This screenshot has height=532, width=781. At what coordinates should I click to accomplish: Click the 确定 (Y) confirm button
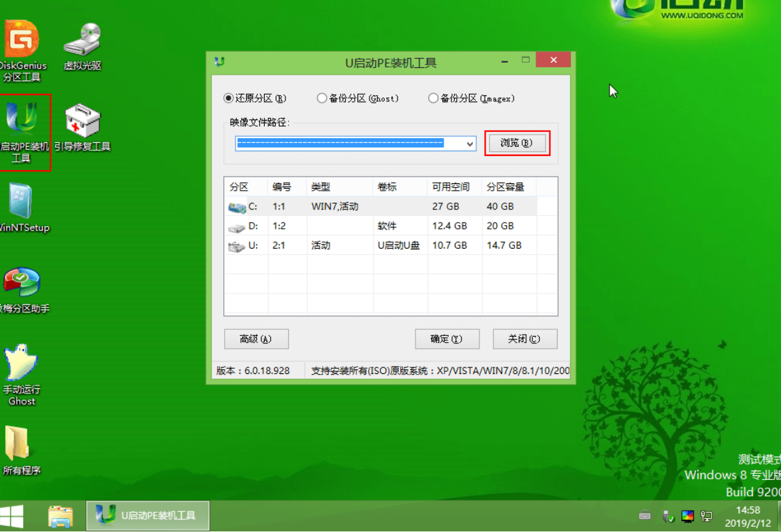(x=447, y=339)
